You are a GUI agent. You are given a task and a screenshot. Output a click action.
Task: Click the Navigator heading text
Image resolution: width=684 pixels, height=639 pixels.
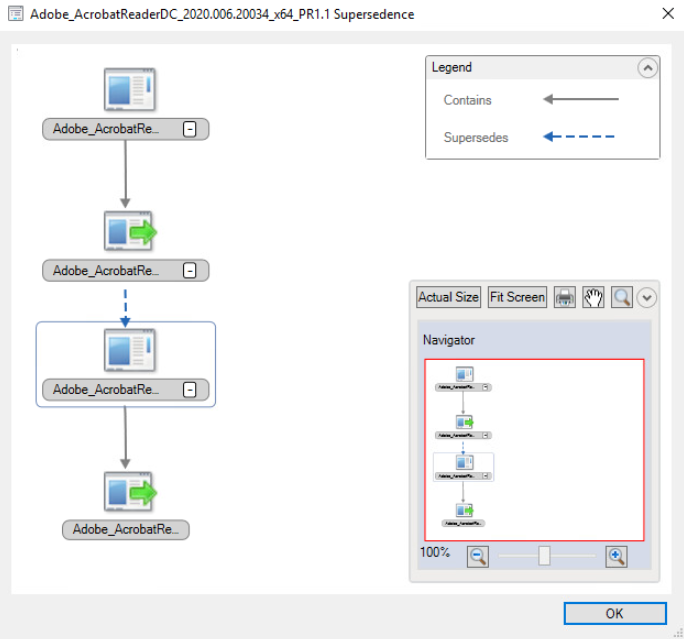click(448, 340)
